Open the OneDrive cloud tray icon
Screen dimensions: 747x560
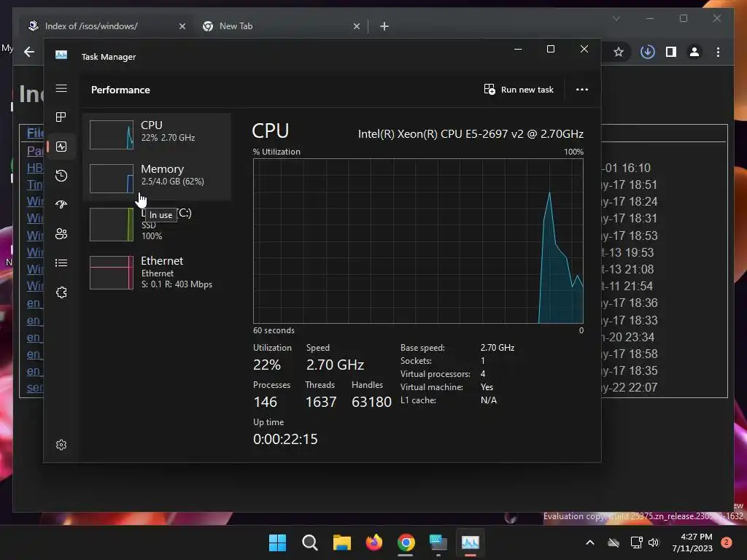pyautogui.click(x=614, y=542)
